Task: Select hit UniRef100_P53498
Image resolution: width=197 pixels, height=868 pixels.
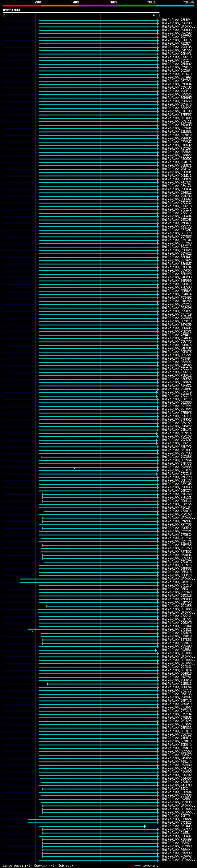Action: 177,647
